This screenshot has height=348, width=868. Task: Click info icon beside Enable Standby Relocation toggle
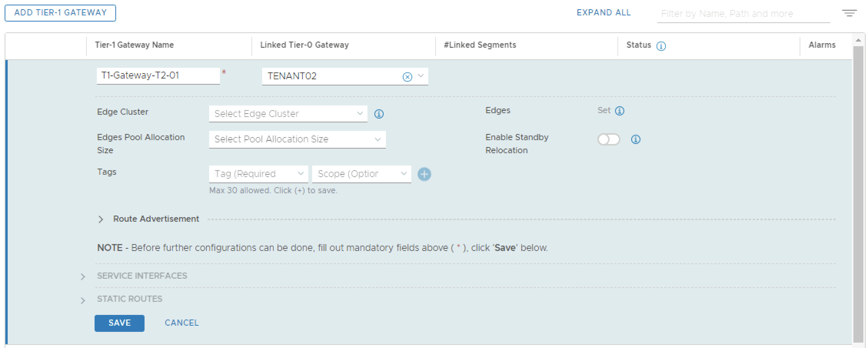pyautogui.click(x=635, y=139)
